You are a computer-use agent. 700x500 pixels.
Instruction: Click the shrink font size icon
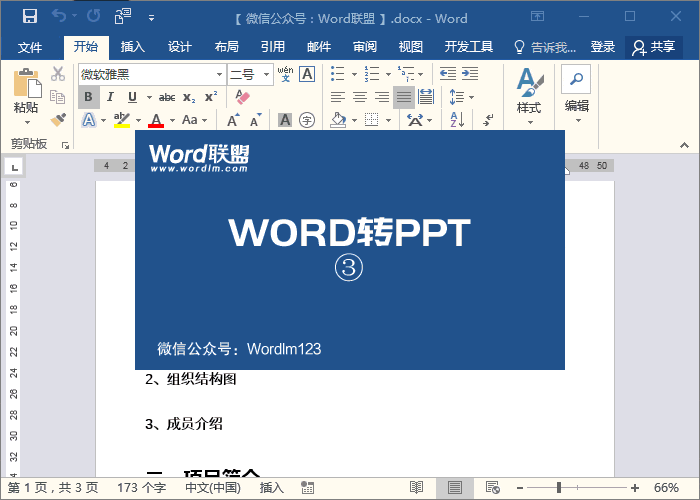(255, 120)
